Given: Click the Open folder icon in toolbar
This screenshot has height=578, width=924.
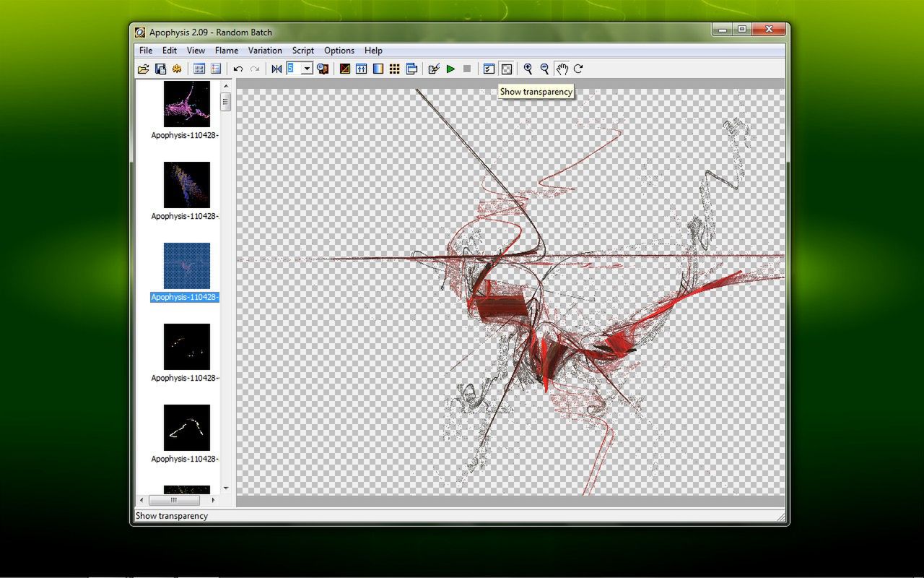Looking at the screenshot, I should pyautogui.click(x=144, y=69).
